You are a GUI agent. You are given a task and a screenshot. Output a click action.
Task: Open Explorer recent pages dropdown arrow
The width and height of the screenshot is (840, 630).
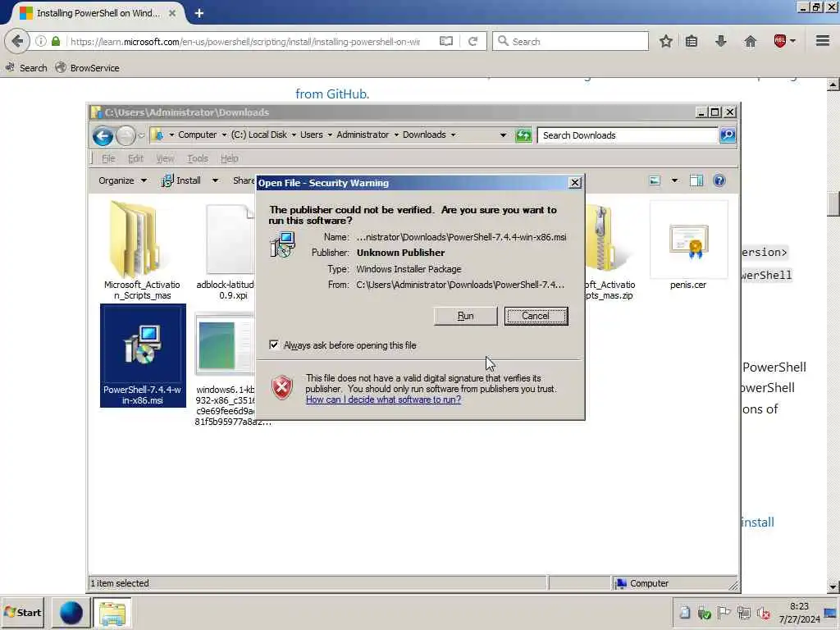141,135
